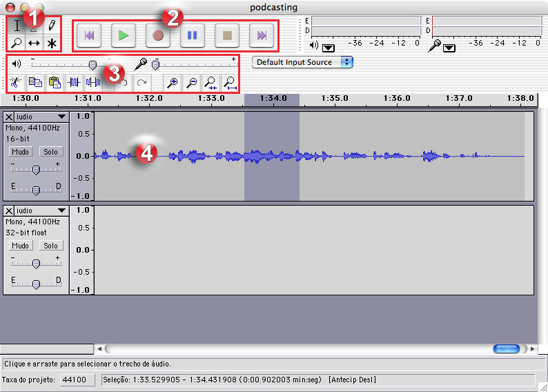Open the Default Input Source dropdown
This screenshot has height=392, width=548.
[303, 62]
